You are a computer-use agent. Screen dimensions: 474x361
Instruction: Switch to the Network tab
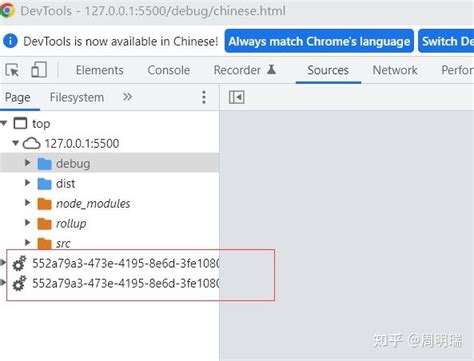pos(395,70)
